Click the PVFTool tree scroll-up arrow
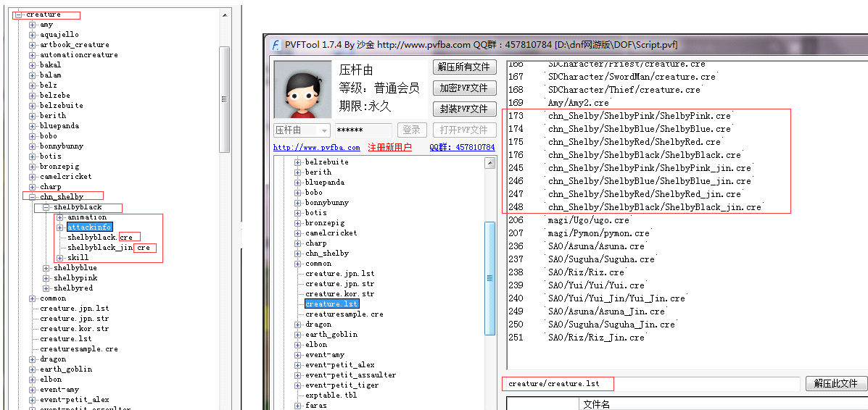 490,163
